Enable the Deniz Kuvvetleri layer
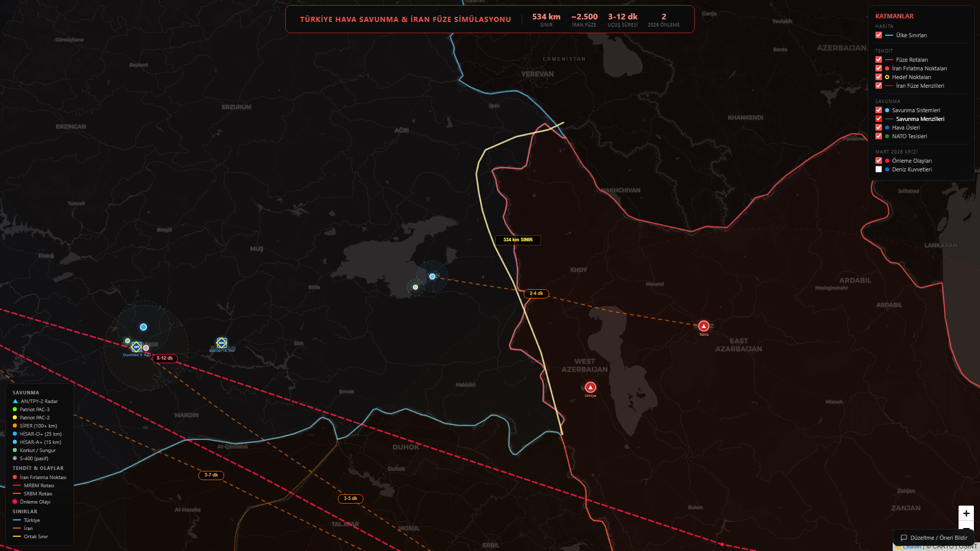The width and height of the screenshot is (980, 551). pos(878,169)
